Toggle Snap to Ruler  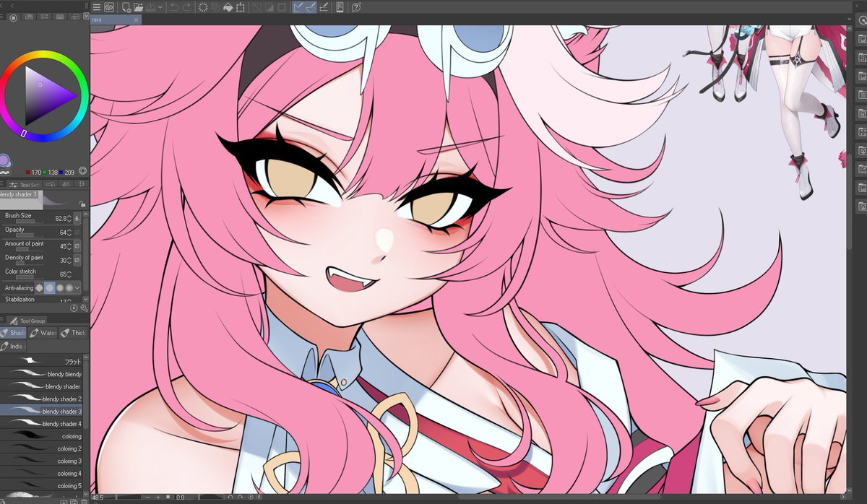(x=298, y=7)
